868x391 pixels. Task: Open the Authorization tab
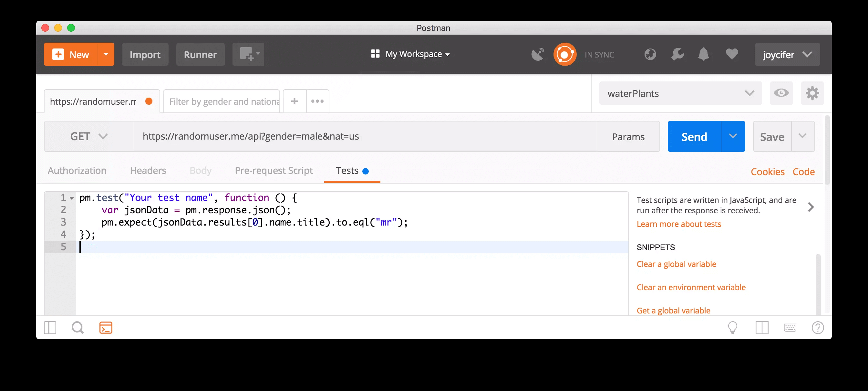[77, 171]
